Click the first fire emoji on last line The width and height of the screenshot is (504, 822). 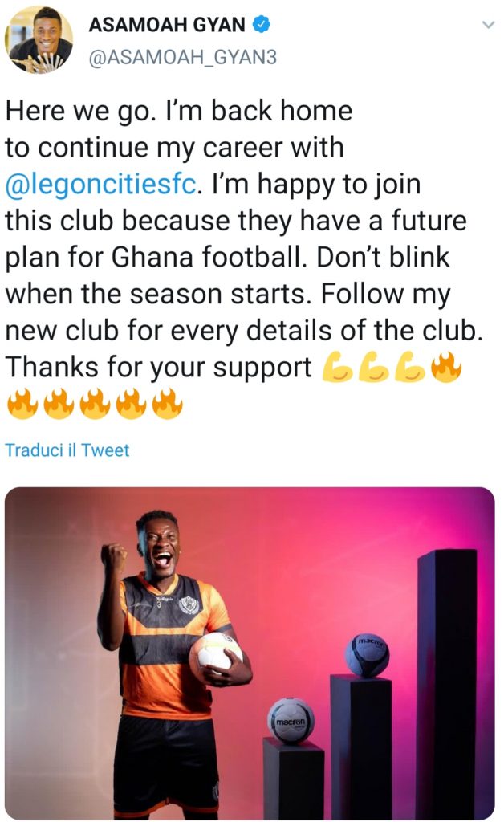(22, 404)
